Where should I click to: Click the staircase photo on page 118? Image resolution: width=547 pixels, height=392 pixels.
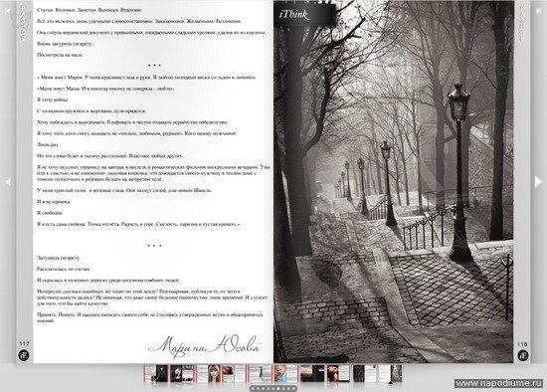pos(394,181)
